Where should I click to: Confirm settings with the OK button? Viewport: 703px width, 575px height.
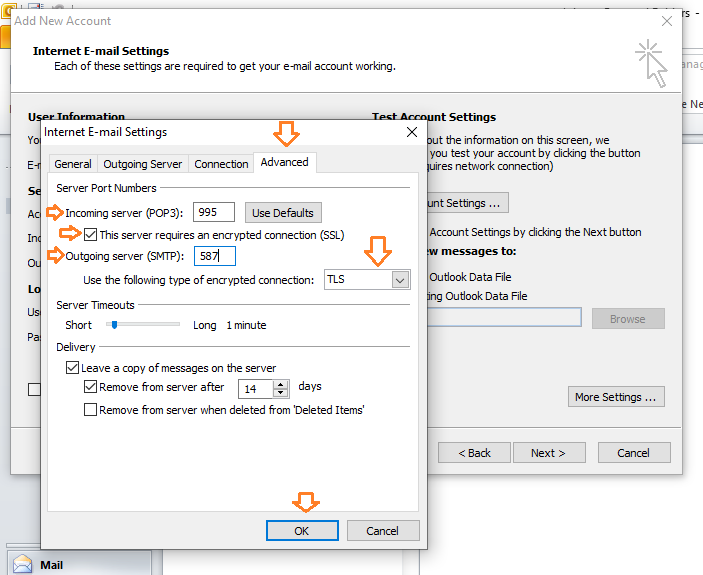[x=301, y=531]
